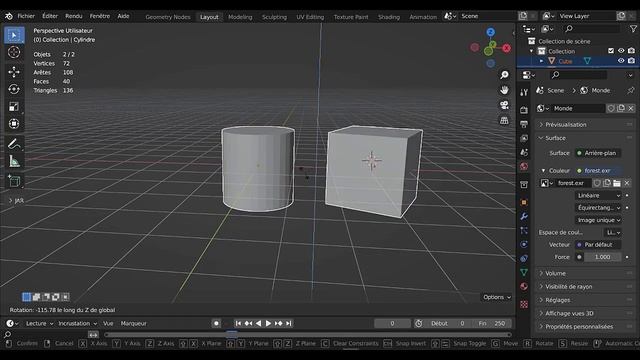Open the Rendu menu

tap(73, 16)
